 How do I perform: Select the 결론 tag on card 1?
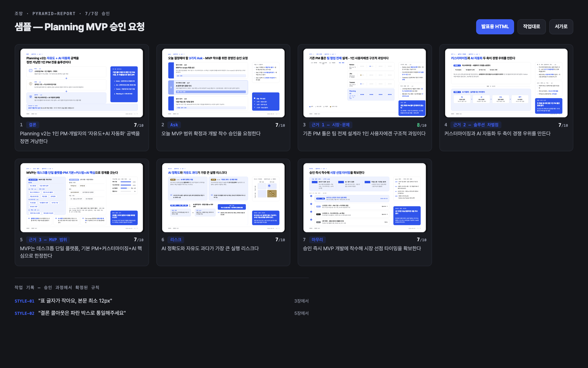tap(32, 125)
